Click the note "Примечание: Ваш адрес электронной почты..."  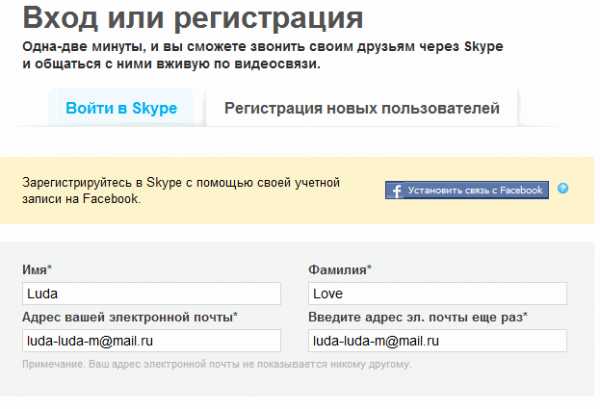click(x=217, y=364)
